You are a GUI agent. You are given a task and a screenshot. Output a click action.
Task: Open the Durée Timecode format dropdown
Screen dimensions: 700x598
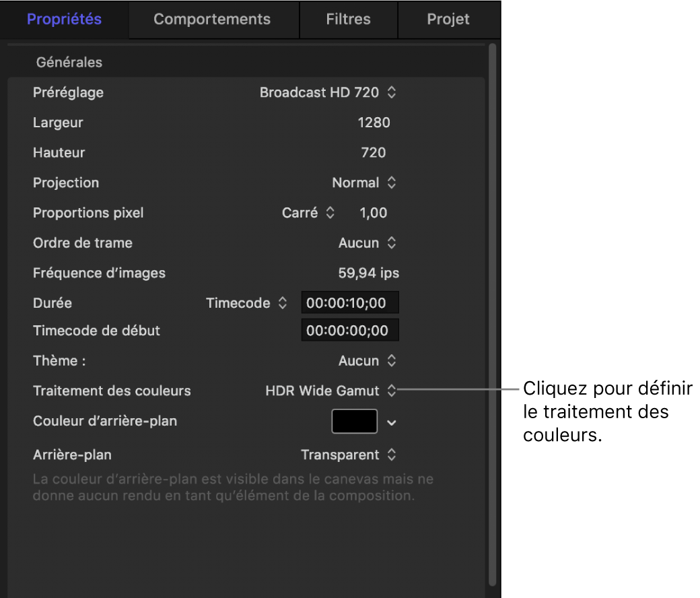(246, 303)
